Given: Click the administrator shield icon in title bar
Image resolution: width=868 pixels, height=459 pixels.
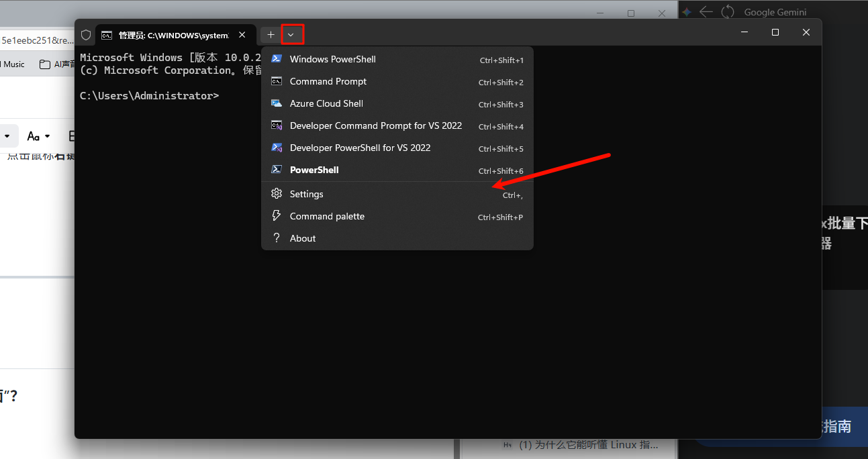Looking at the screenshot, I should [86, 35].
